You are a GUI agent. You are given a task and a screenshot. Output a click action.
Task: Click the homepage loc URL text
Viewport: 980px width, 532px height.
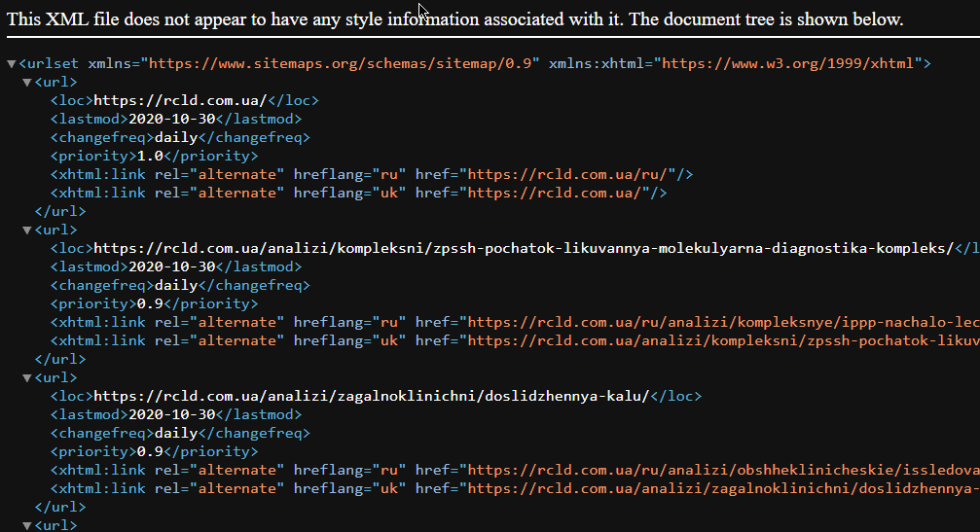[x=179, y=100]
